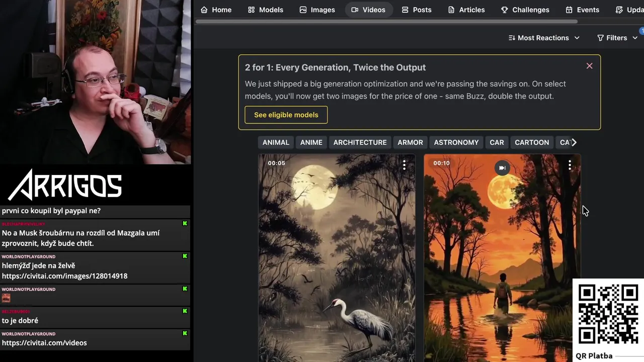Filter by ANIME tag

pyautogui.click(x=311, y=142)
